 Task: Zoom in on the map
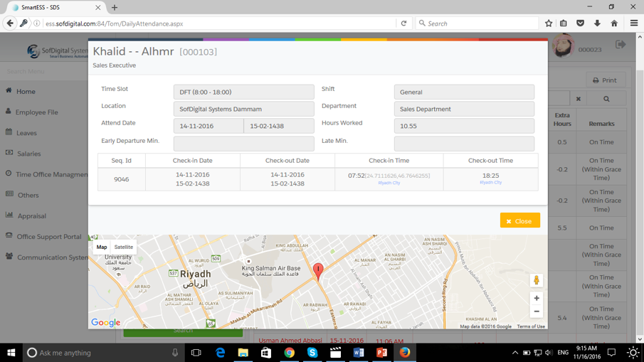pos(537,299)
